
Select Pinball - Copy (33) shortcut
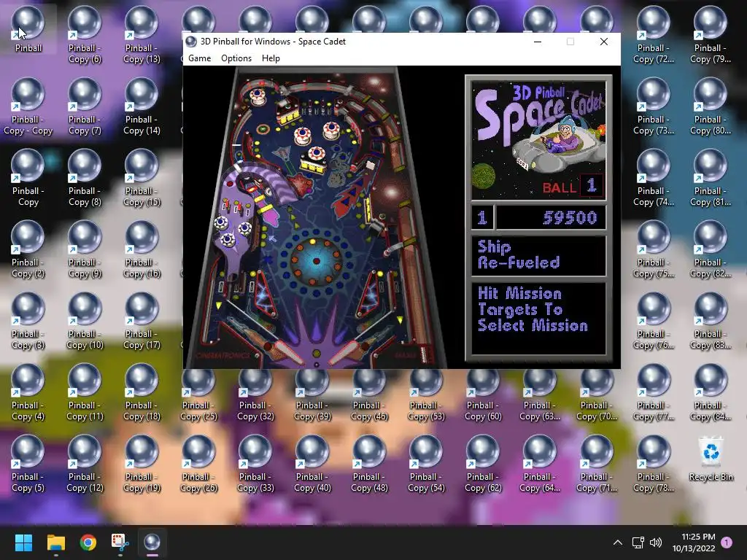click(x=255, y=464)
